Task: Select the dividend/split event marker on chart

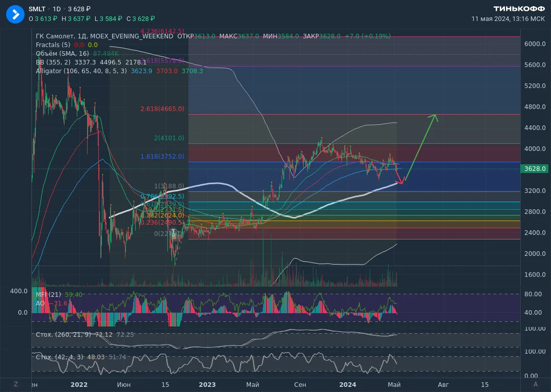Action: (x=173, y=234)
